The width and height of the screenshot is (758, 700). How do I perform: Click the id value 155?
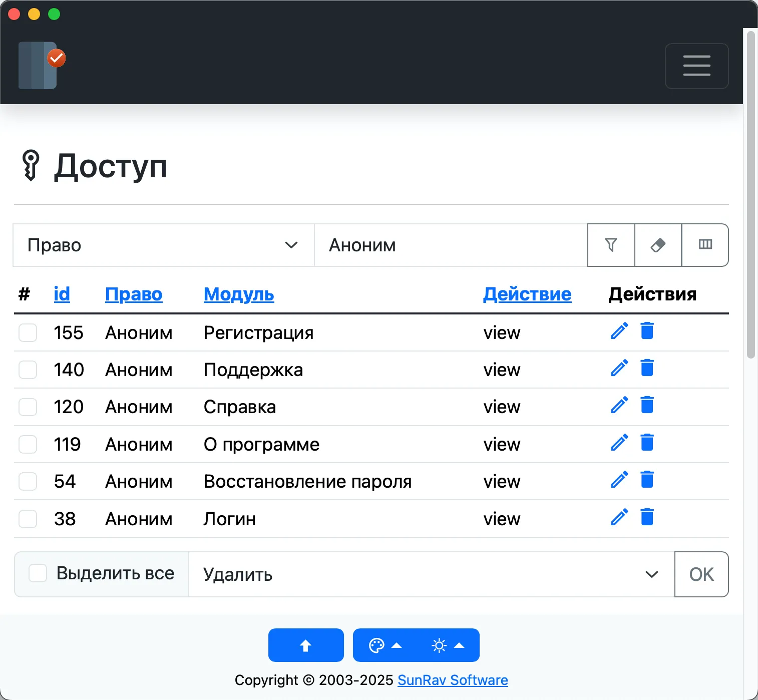69,332
